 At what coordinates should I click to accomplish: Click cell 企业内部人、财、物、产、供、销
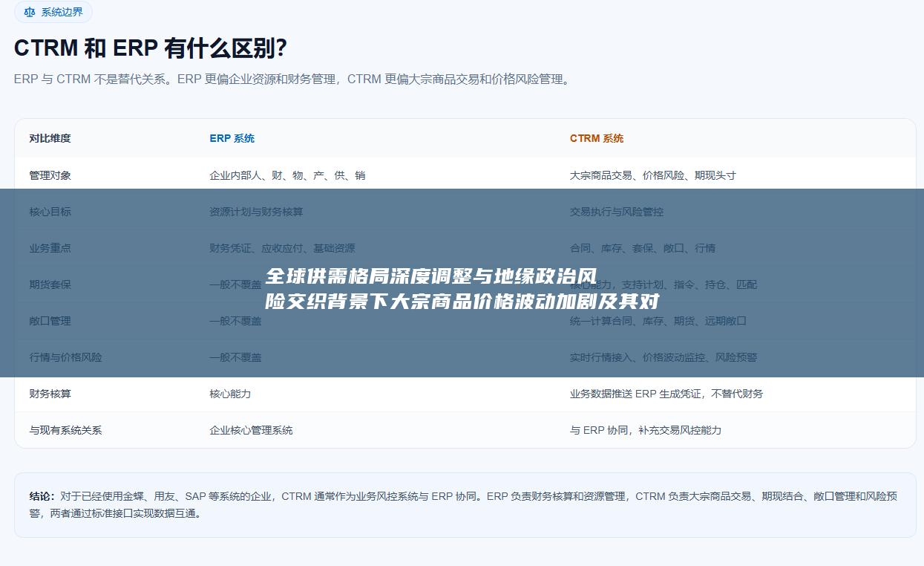[287, 175]
